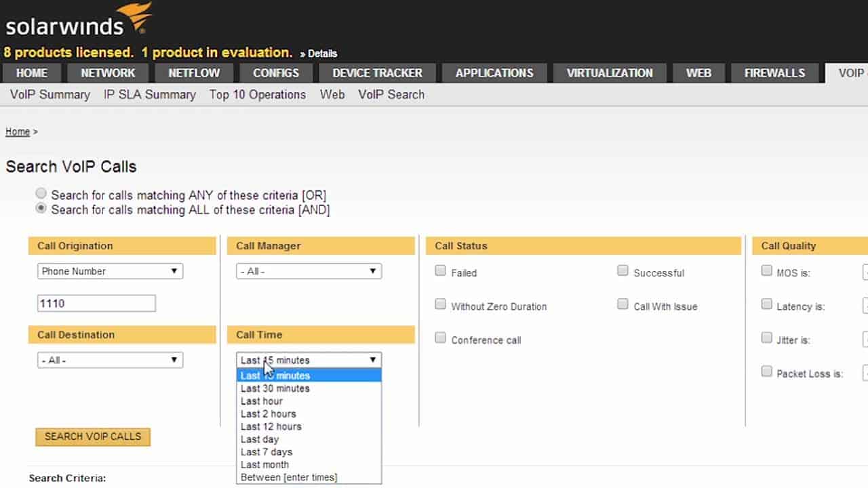
Task: Select the VOIP tab
Action: 848,73
